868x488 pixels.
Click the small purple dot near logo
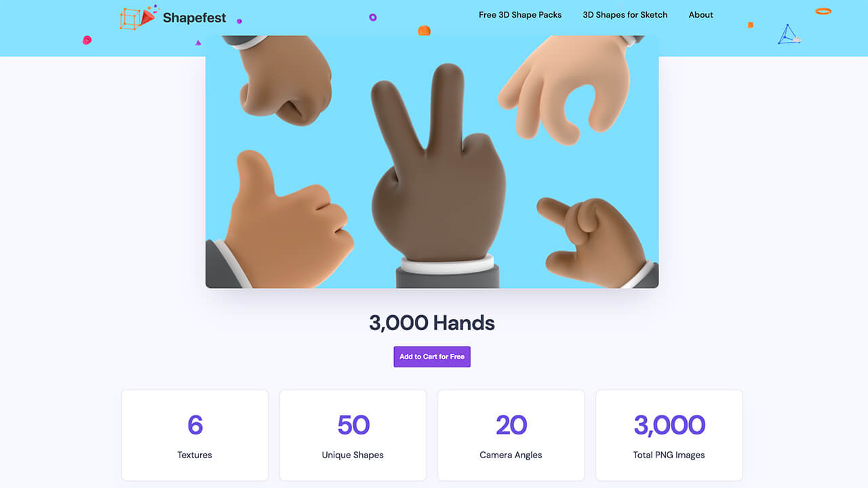pyautogui.click(x=239, y=21)
